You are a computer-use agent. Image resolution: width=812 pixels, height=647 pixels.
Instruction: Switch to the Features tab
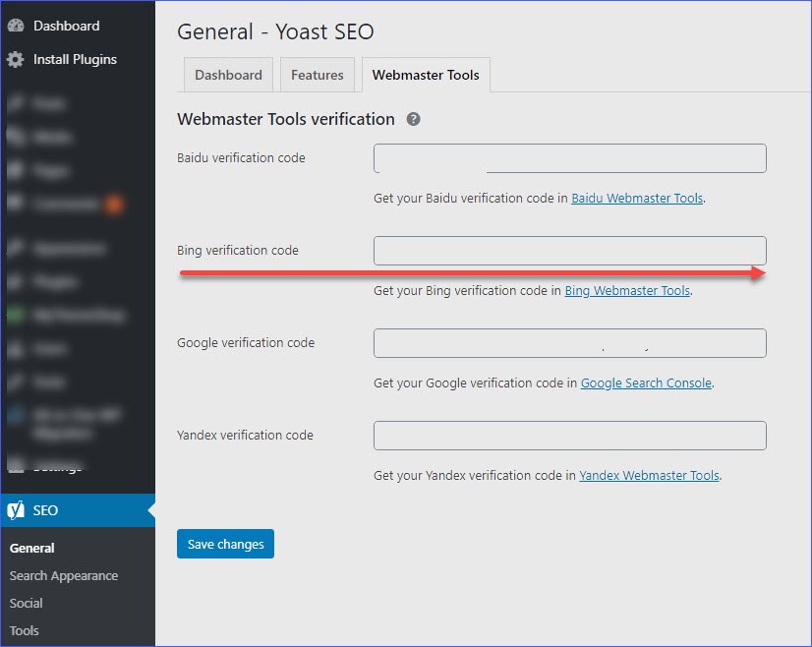[317, 74]
